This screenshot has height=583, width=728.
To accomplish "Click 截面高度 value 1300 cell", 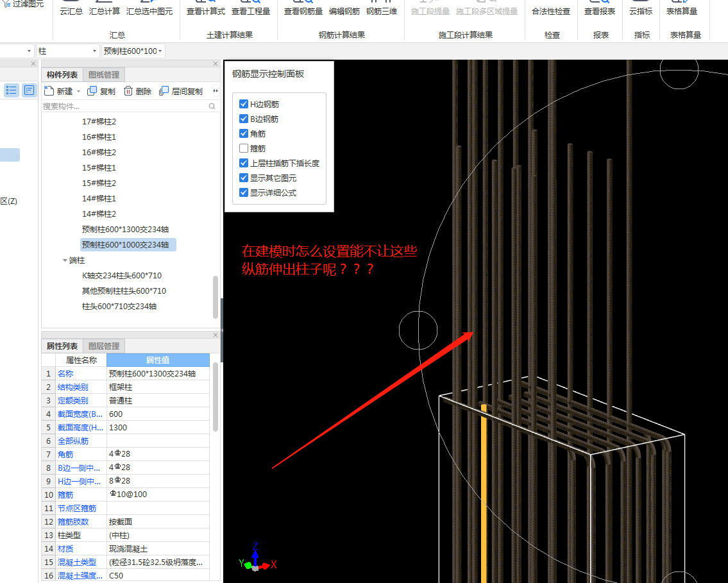I will [158, 428].
